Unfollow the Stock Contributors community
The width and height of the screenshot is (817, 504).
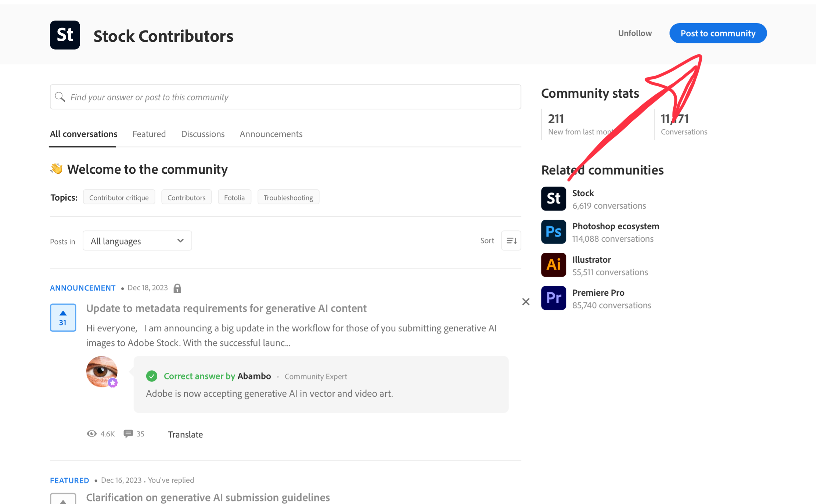[x=634, y=33]
